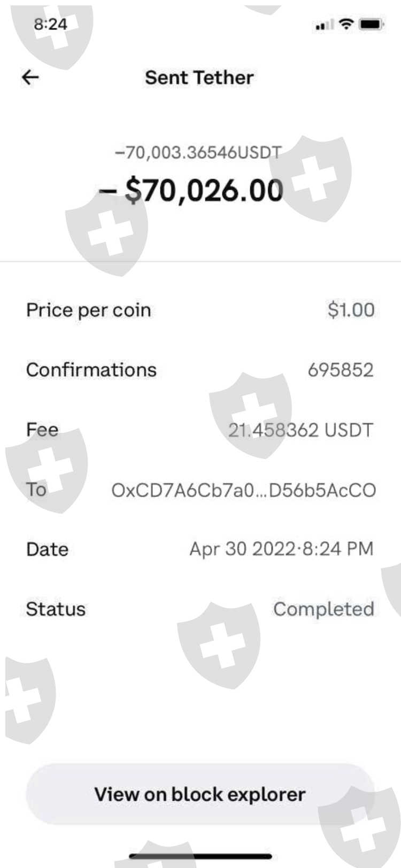Tap the Confirmations row label

(91, 370)
